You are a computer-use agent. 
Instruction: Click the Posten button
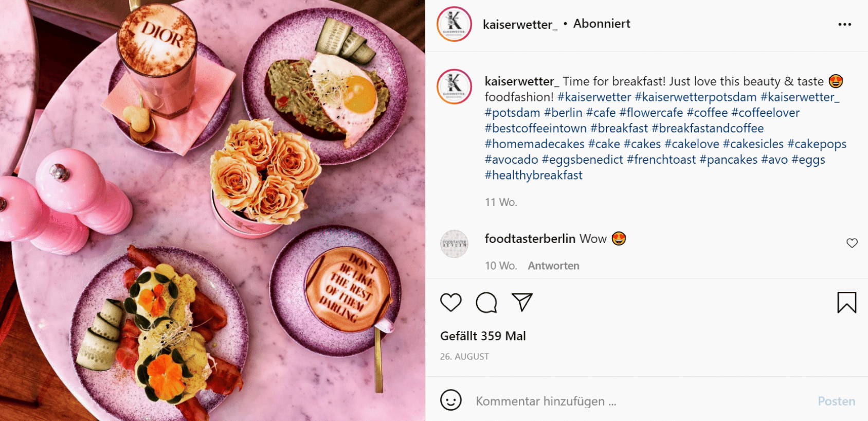coord(837,401)
